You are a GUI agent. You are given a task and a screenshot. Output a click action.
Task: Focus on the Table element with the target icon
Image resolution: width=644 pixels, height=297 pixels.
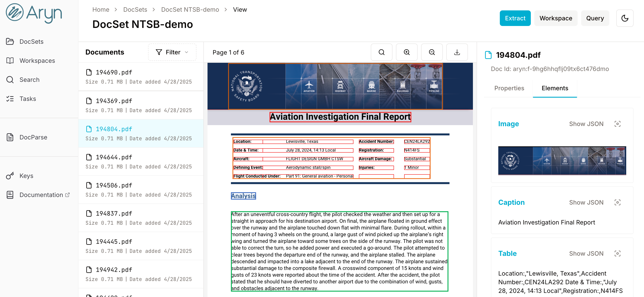click(617, 253)
